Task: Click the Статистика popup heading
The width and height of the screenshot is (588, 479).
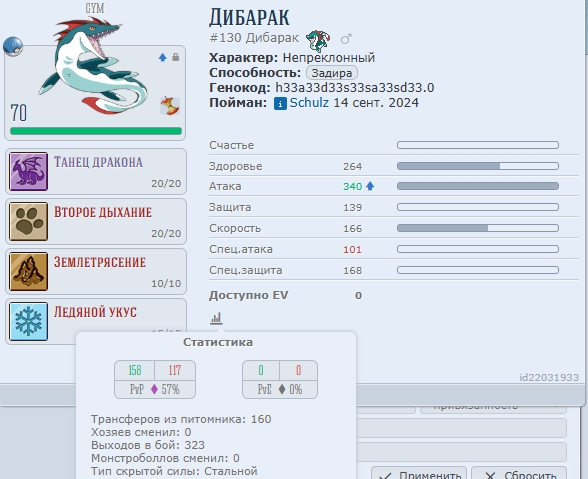Action: (218, 342)
